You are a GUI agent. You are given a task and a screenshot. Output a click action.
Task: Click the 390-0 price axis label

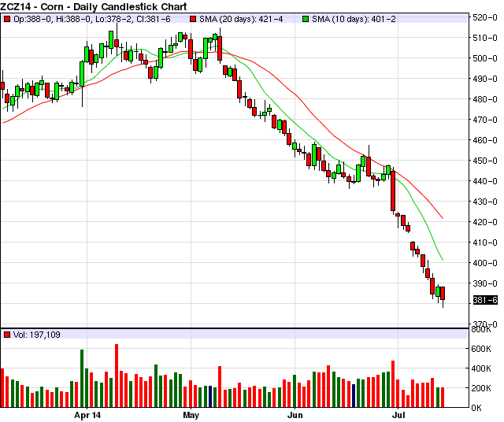point(485,283)
